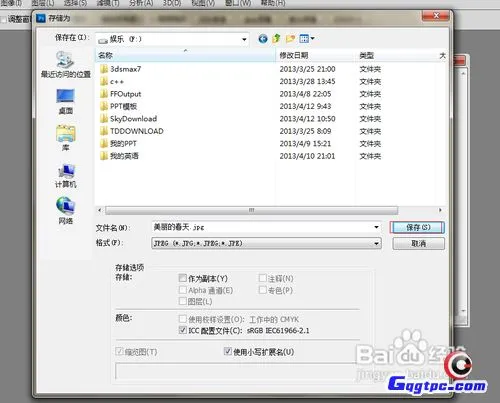Click 保存(S) button
This screenshot has width=500, height=403.
click(418, 227)
